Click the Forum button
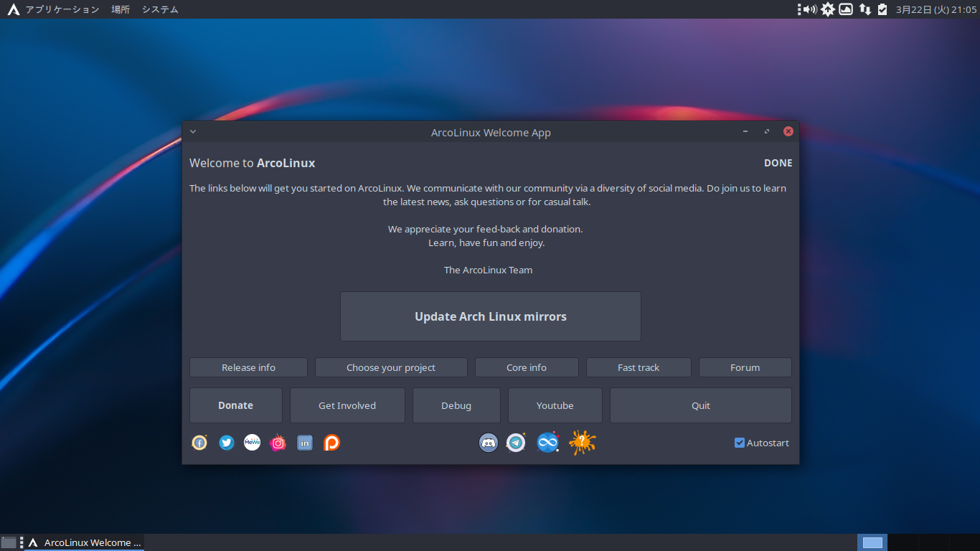Viewport: 980px width, 551px height. pos(745,367)
